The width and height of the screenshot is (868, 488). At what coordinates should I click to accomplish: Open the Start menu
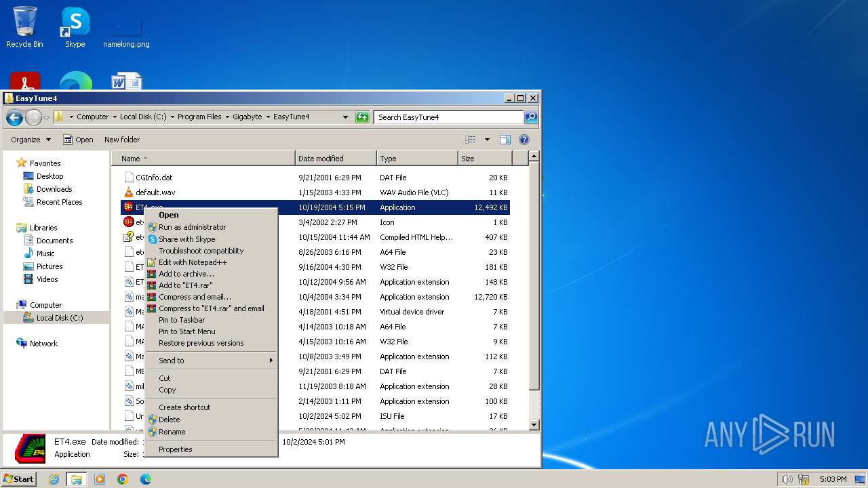click(x=18, y=479)
